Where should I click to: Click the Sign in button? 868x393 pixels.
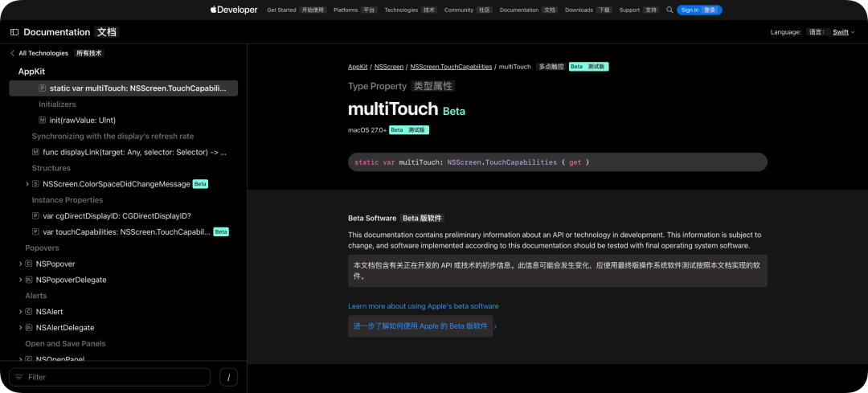(x=699, y=10)
